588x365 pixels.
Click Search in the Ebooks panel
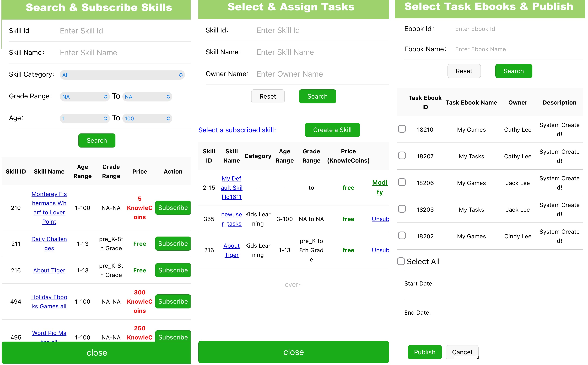coord(513,71)
